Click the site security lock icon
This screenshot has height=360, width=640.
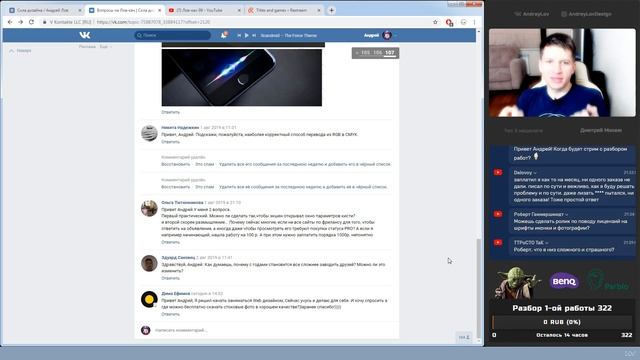pyautogui.click(x=45, y=22)
